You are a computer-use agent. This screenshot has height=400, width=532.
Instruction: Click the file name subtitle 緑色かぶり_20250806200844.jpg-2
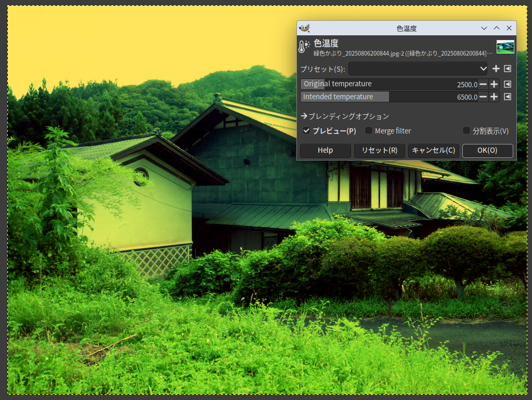tap(359, 54)
